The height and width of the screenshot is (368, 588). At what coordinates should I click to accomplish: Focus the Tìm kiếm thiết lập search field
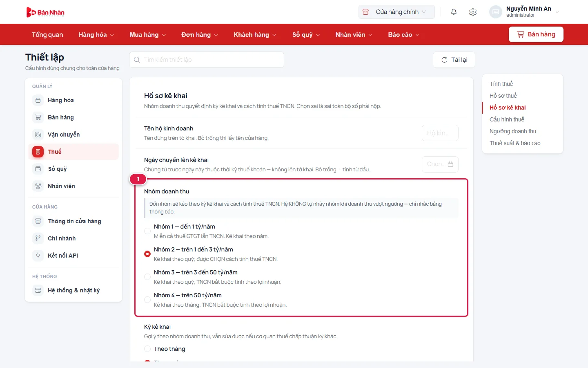click(x=207, y=60)
